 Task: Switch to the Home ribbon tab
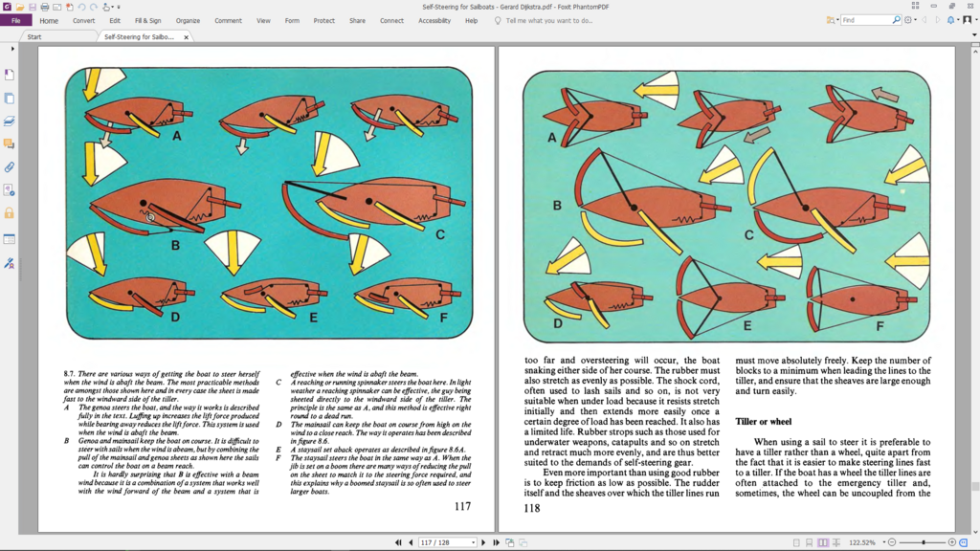(49, 21)
